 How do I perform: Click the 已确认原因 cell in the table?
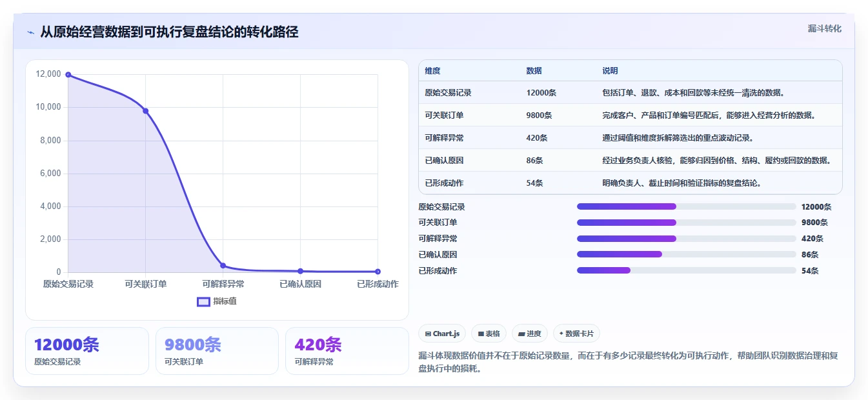point(444,160)
